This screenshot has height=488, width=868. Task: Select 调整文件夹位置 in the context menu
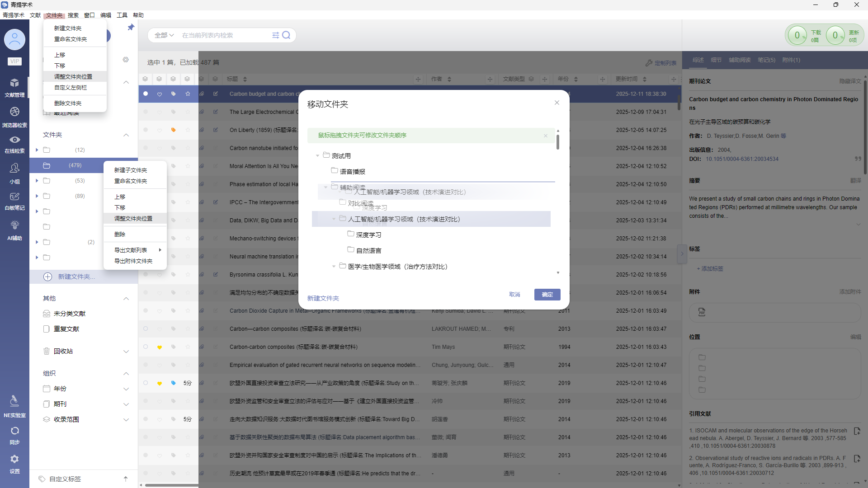pos(133,219)
